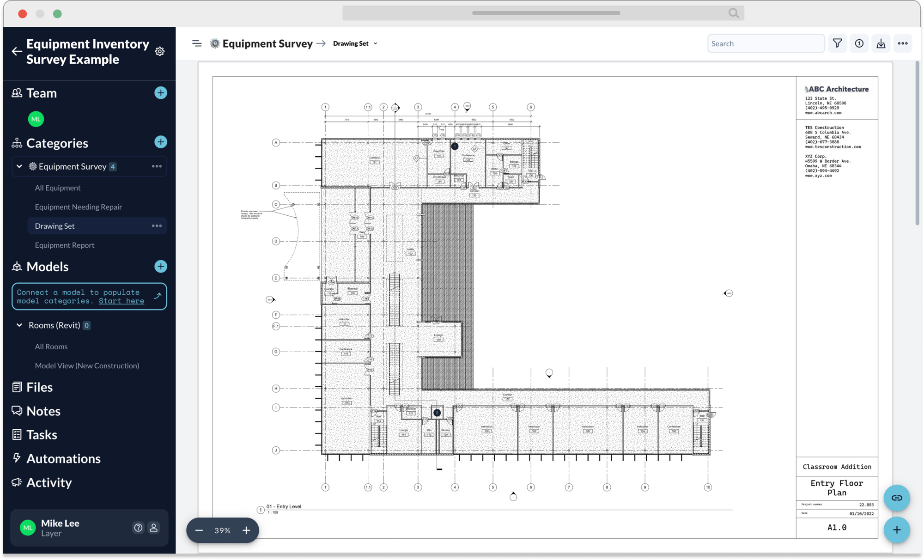Click the overflow menu on Drawing Set

point(157,225)
